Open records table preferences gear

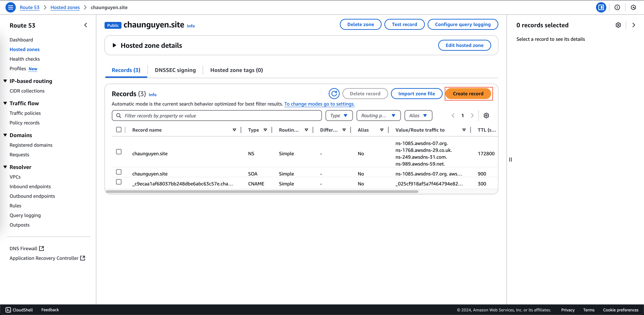point(486,116)
